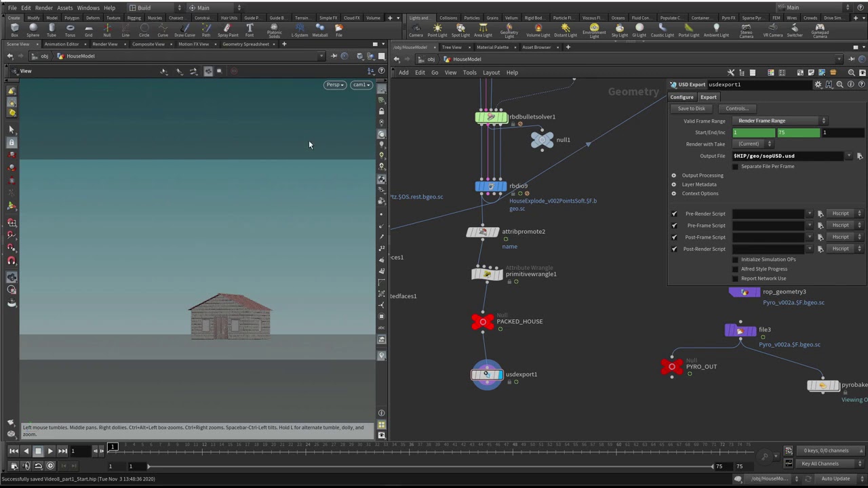Click the PACKED_HOUSE null node icon
Image resolution: width=868 pixels, height=488 pixels.
(483, 321)
